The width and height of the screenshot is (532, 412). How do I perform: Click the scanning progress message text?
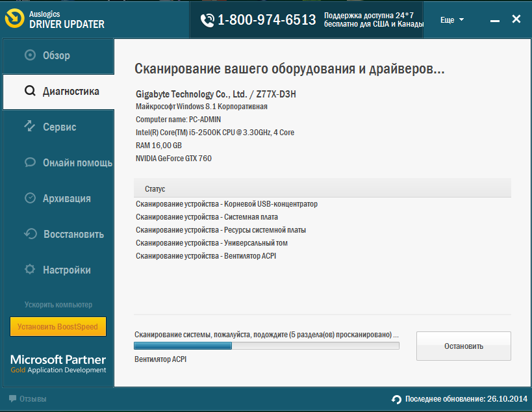[x=267, y=335]
